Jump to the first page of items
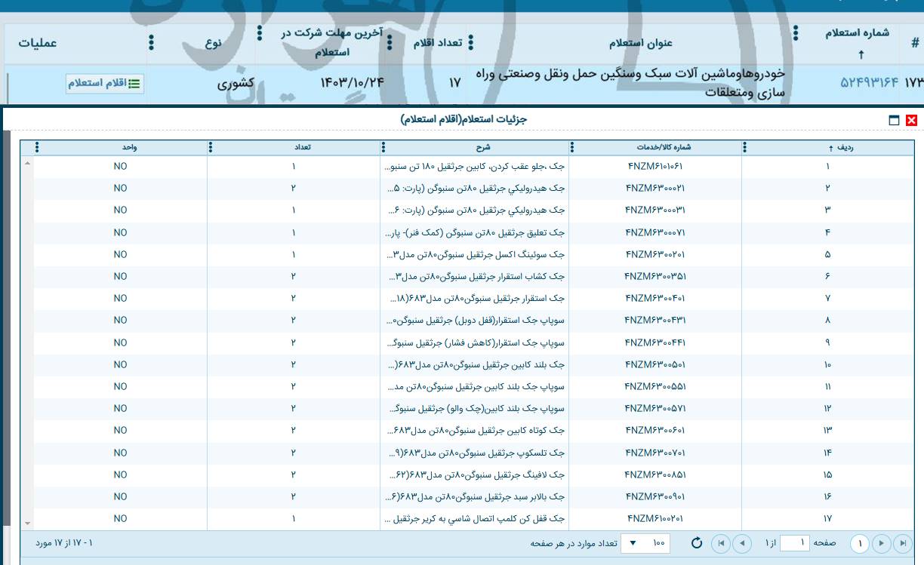Image resolution: width=924 pixels, height=565 pixels. click(902, 543)
